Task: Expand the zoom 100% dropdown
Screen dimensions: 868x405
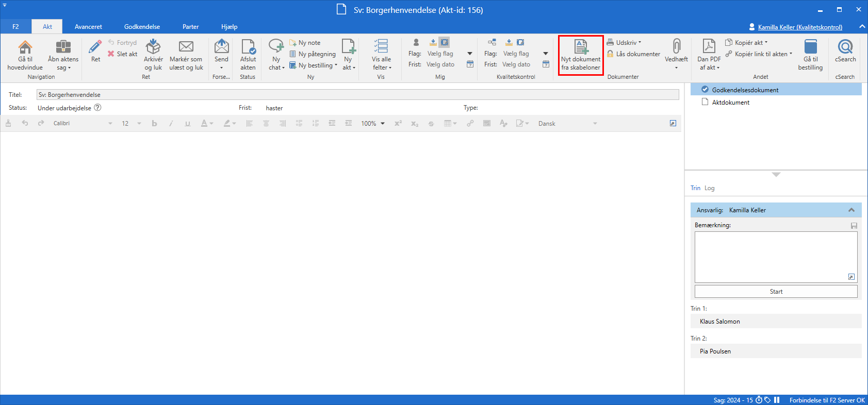Action: pos(382,124)
